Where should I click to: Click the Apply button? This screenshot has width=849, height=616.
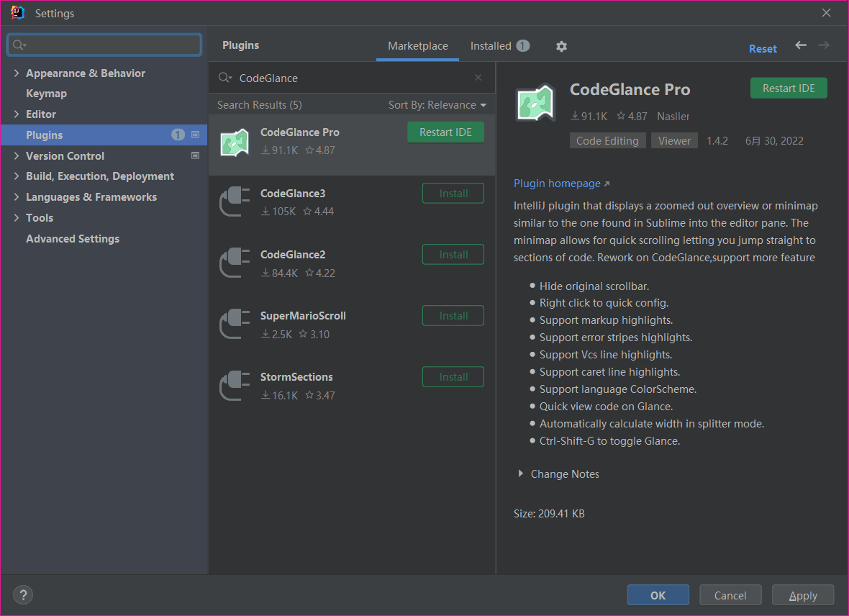[x=803, y=595]
